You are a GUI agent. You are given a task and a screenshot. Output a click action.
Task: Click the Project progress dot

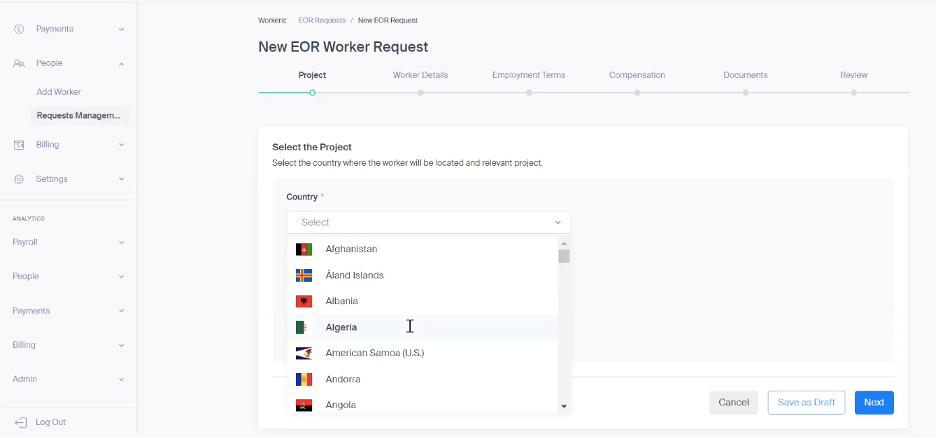pos(312,93)
